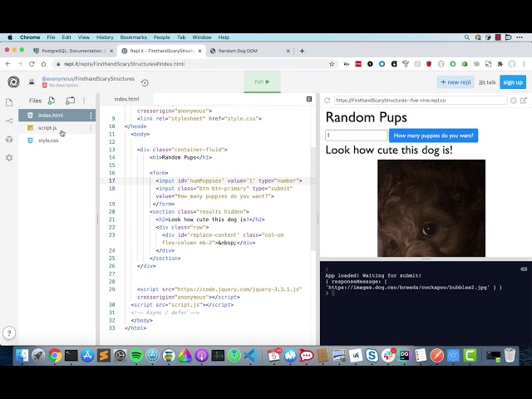Viewport: 532px width, 399px height.
Task: Open Spotlight search in menu bar
Action: pos(467,37)
